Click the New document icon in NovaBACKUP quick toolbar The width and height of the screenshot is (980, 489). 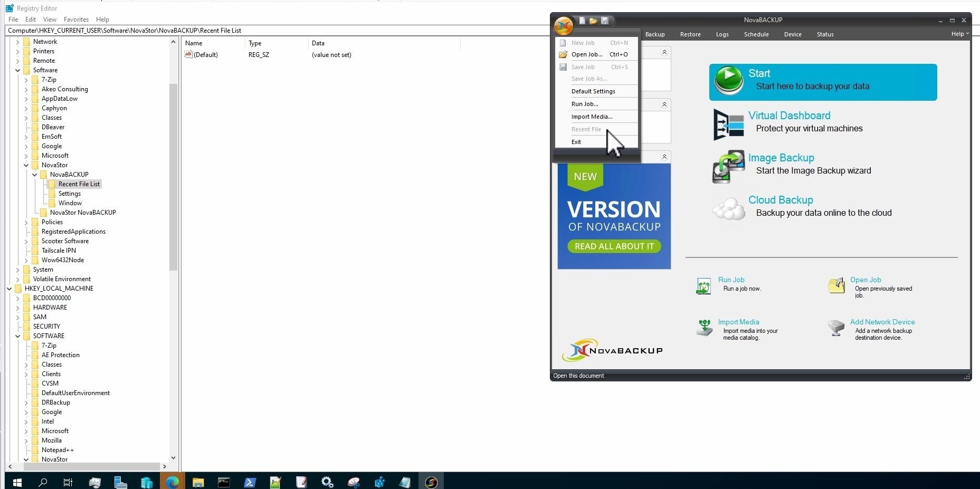[x=582, y=21]
